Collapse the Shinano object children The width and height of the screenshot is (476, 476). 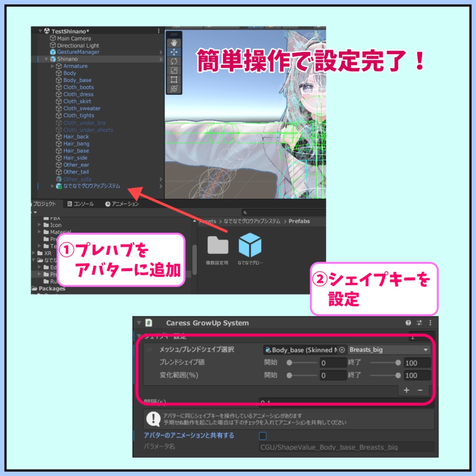click(46, 59)
